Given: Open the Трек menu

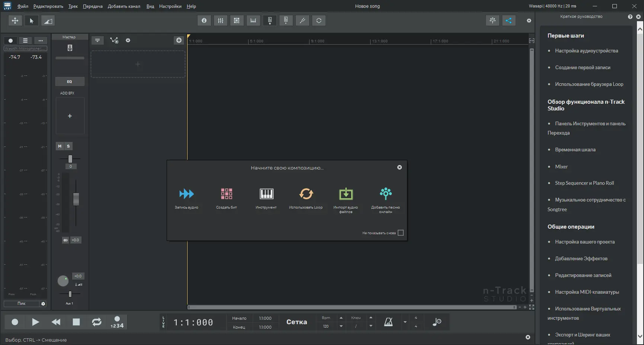Looking at the screenshot, I should tap(73, 6).
